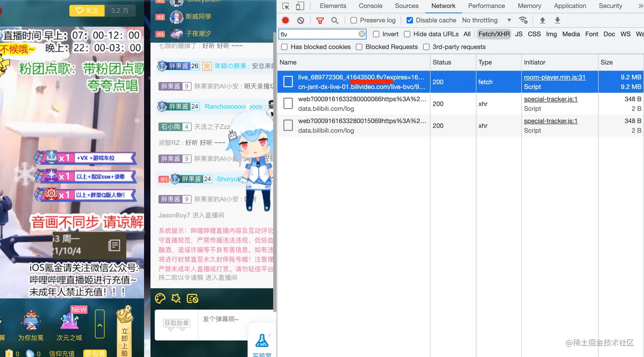Image resolution: width=644 pixels, height=357 pixels.
Task: Activate the DevTools inspect element picker
Action: click(x=286, y=6)
